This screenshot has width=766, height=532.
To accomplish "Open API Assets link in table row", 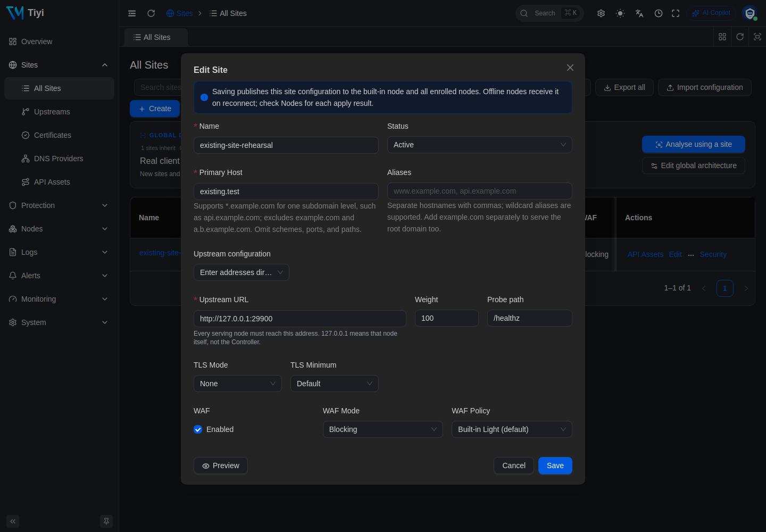I will pos(645,254).
